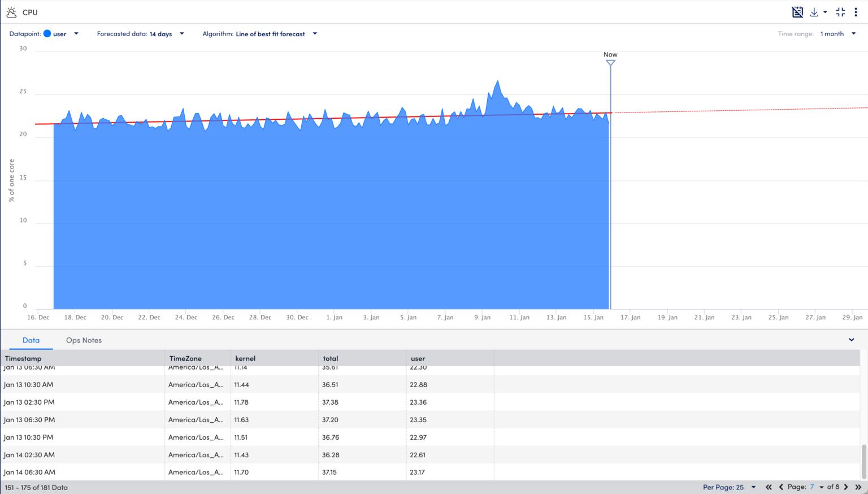This screenshot has width=868, height=494.
Task: Toggle the Ops Notes overlay icon
Action: [x=797, y=11]
